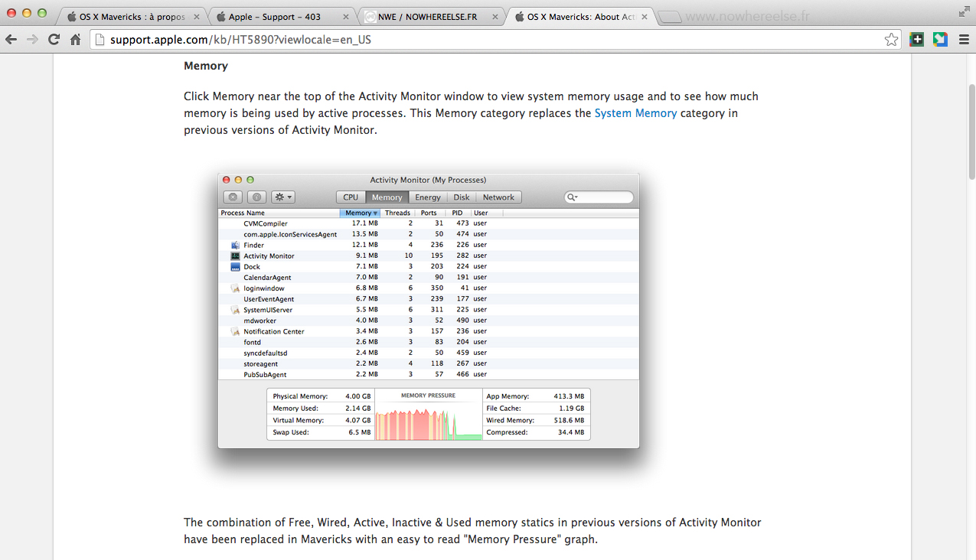
Task: Click the blue-green extension icon beside the menu
Action: 940,40
